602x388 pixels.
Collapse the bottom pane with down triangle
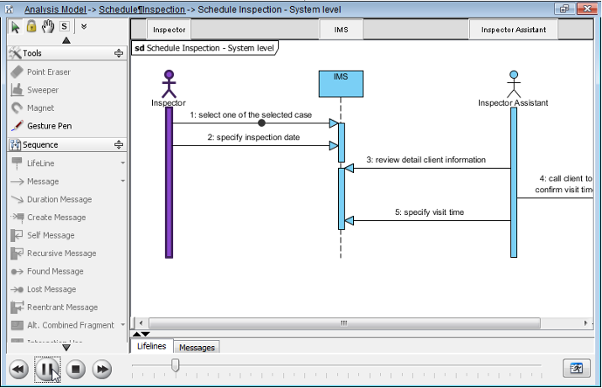click(x=146, y=334)
